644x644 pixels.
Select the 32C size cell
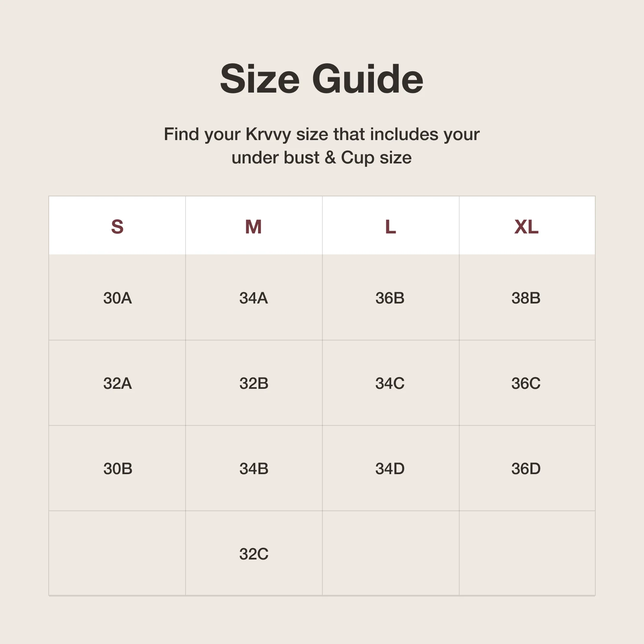(x=254, y=554)
